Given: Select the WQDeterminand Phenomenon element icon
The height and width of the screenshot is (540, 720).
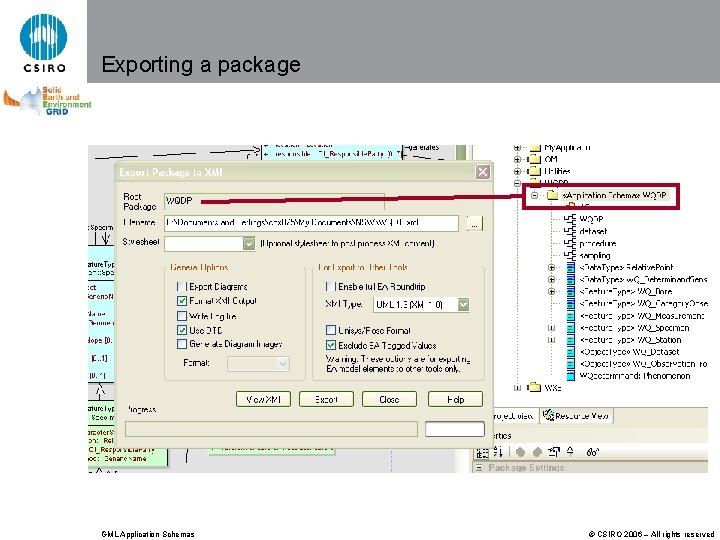Looking at the screenshot, I should coord(571,376).
